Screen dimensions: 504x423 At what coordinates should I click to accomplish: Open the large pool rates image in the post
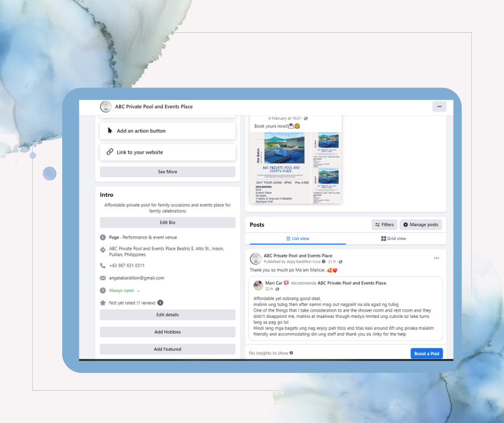pyautogui.click(x=280, y=167)
